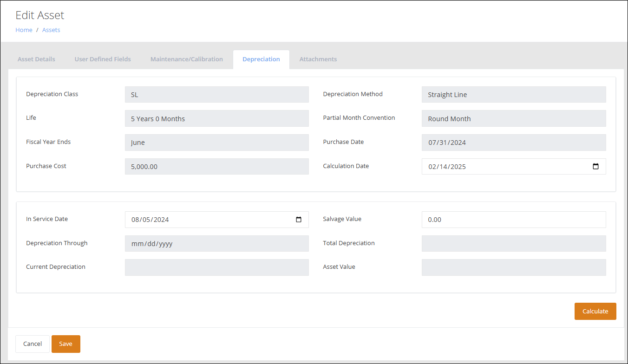Click the Salvage Value input field
The height and width of the screenshot is (364, 628).
(x=514, y=220)
